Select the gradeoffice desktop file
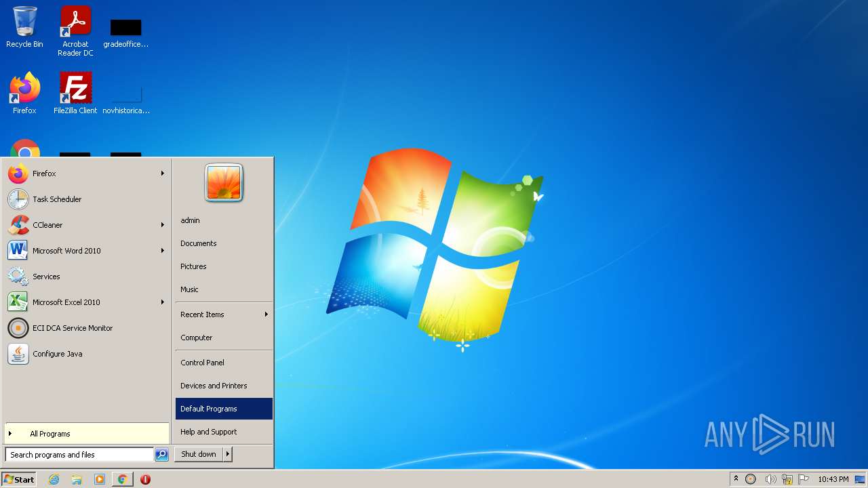868x488 pixels. click(126, 33)
